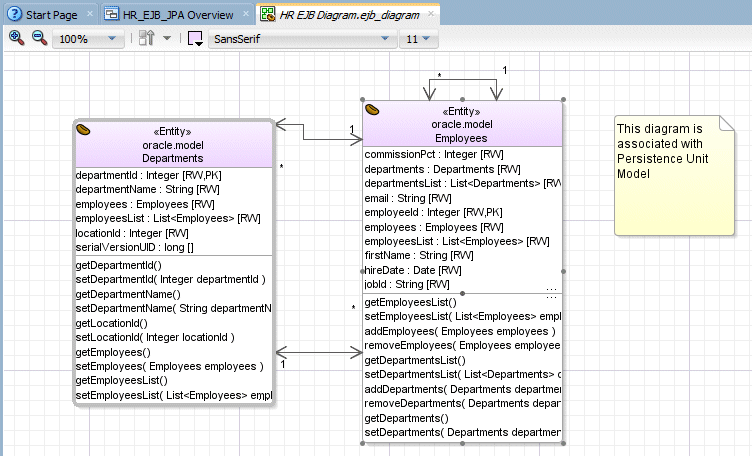
Task: Click the bean icon on Employees entity
Action: 372,110
